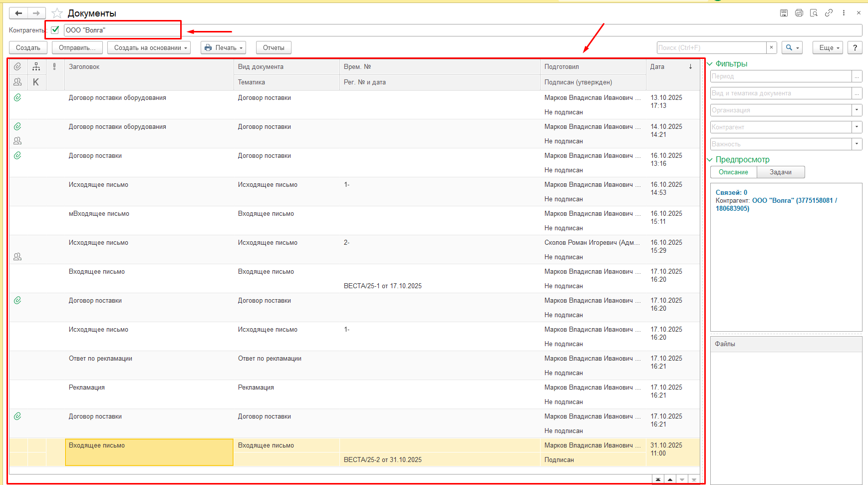
Task: Click the paperclip attachments column header
Action: [17, 66]
